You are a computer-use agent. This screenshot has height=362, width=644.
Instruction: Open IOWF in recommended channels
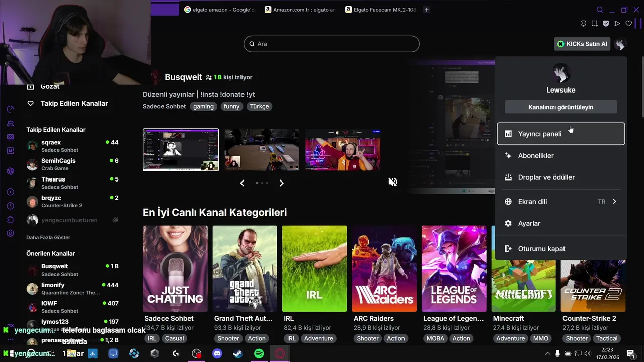click(73, 307)
